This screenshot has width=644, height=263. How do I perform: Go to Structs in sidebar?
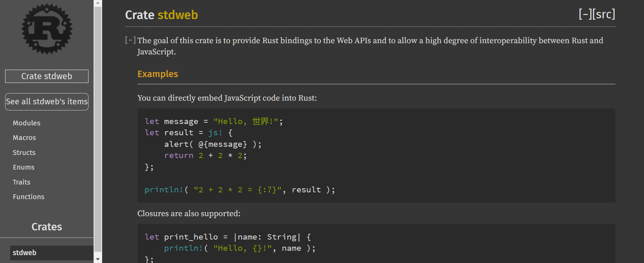point(24,153)
